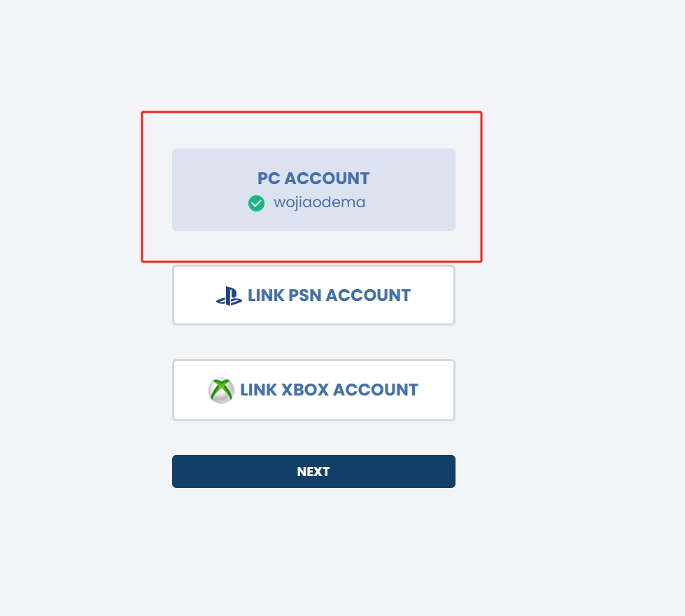This screenshot has width=685, height=616.
Task: Link a PSN account
Action: click(x=313, y=295)
